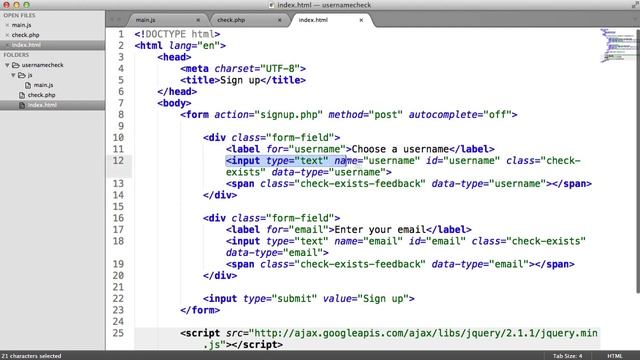Close index.html in Open Files list
Screen dimensions: 640x360
(7, 45)
